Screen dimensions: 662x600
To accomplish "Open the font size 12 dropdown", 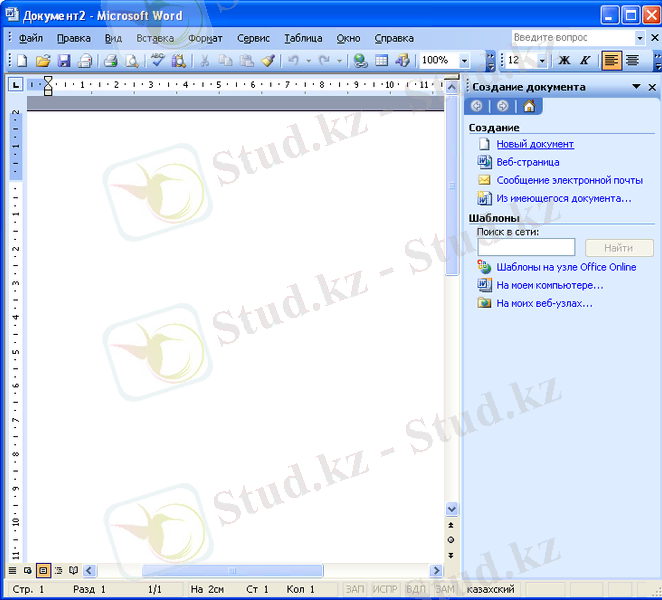I will 542,61.
